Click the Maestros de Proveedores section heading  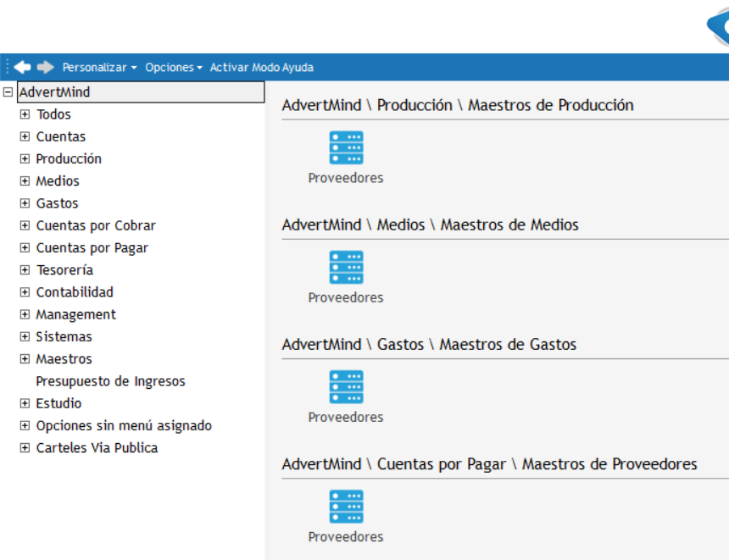coord(490,464)
